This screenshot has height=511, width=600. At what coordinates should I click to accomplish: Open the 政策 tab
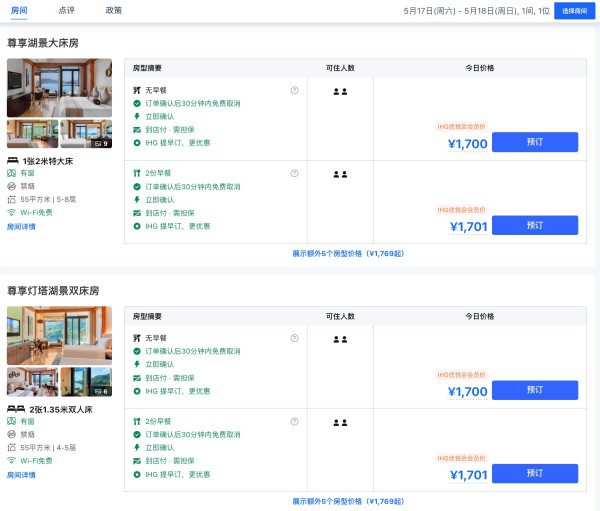coord(114,10)
